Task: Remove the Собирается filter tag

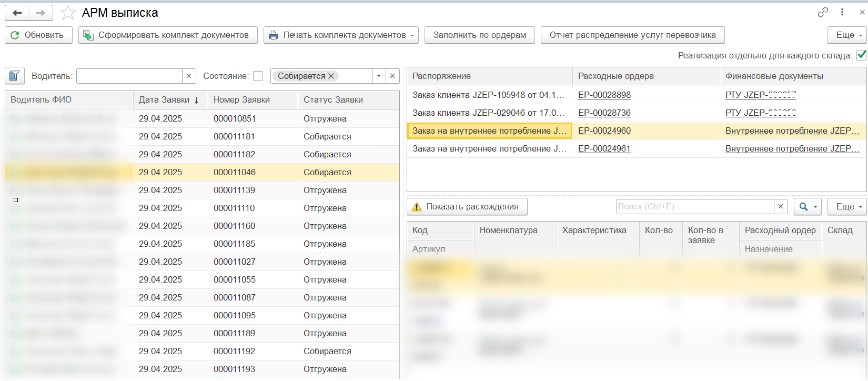Action: tap(331, 76)
